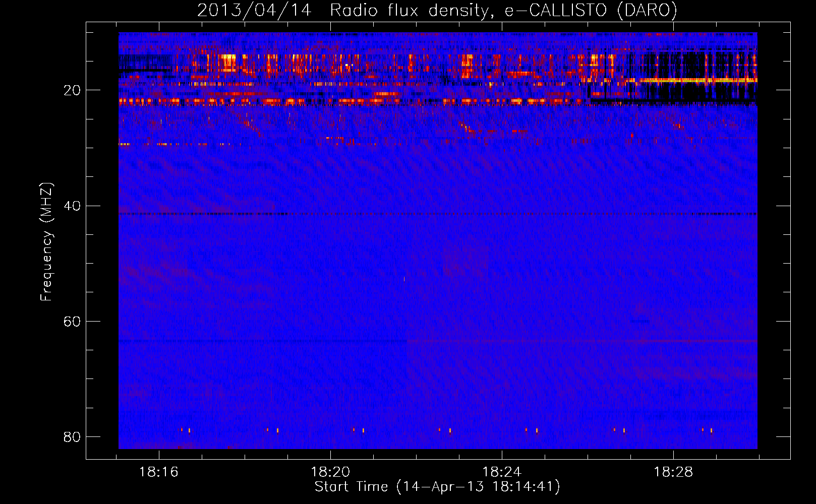Pick the 60 MHz frequency tick label

click(x=72, y=321)
